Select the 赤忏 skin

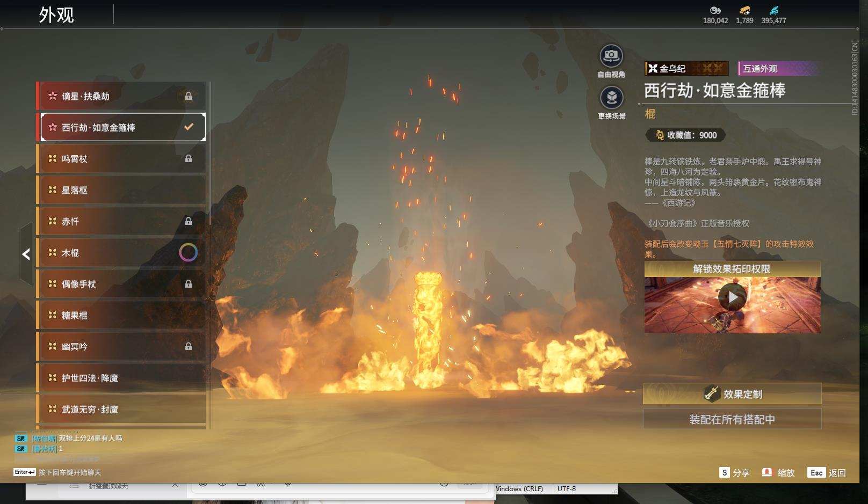pos(121,221)
